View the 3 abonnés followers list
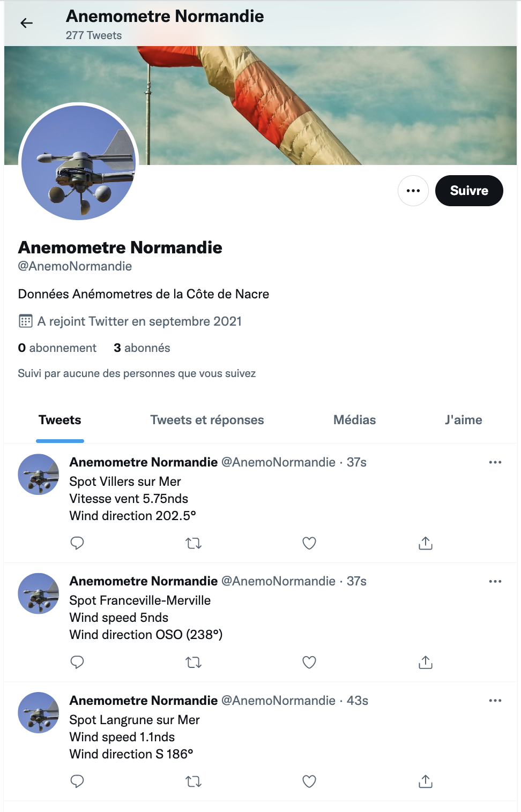The image size is (521, 812). point(142,348)
